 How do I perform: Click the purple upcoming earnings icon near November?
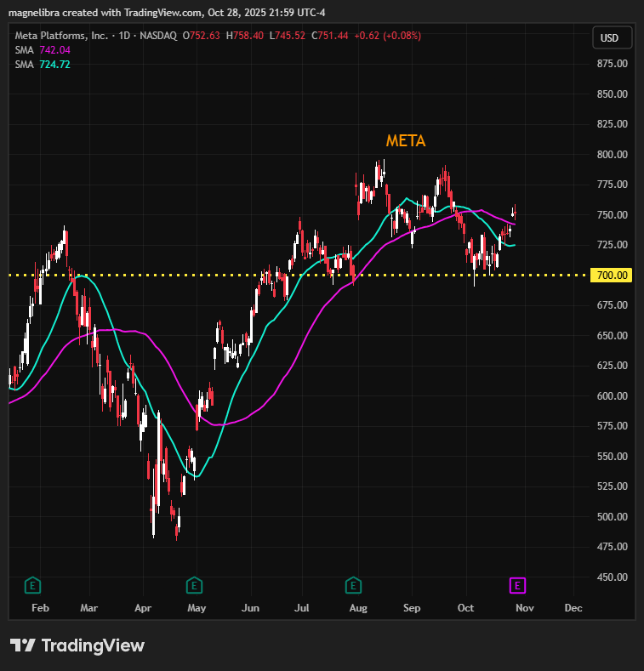click(517, 585)
